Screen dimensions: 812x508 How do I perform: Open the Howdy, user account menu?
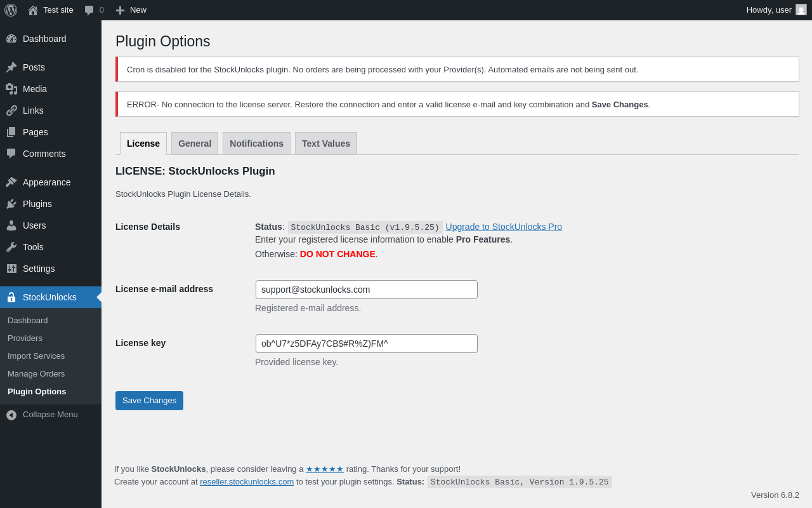pyautogui.click(x=776, y=10)
